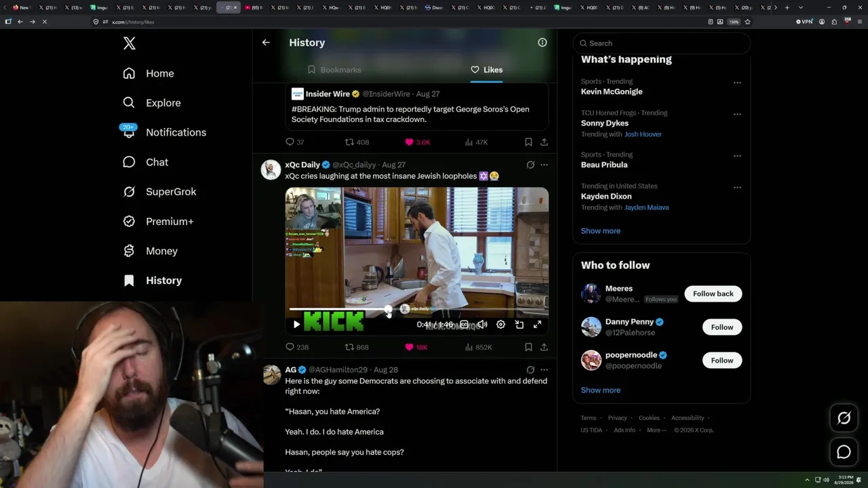Open more options for Kevin McGonigle trend
This screenshot has width=868, height=488.
tap(737, 83)
